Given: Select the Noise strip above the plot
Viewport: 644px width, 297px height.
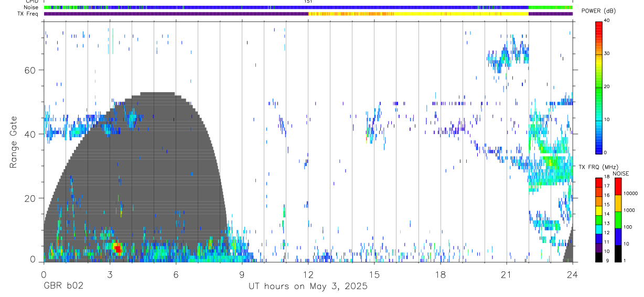Looking at the screenshot, I should click(308, 7).
